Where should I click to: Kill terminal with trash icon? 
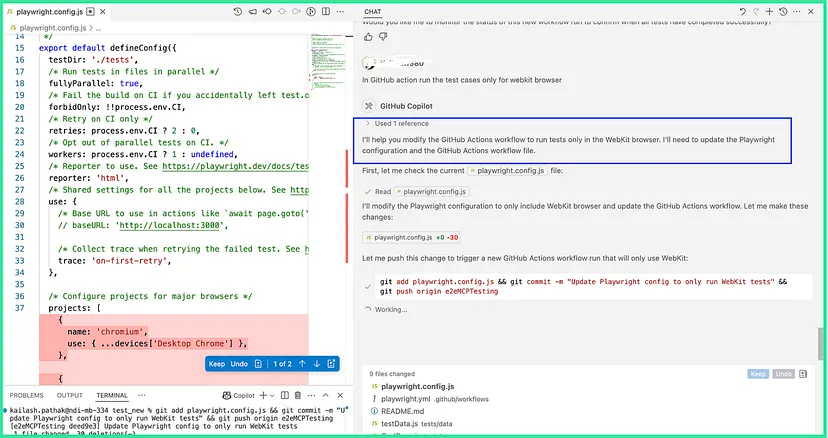(298, 395)
